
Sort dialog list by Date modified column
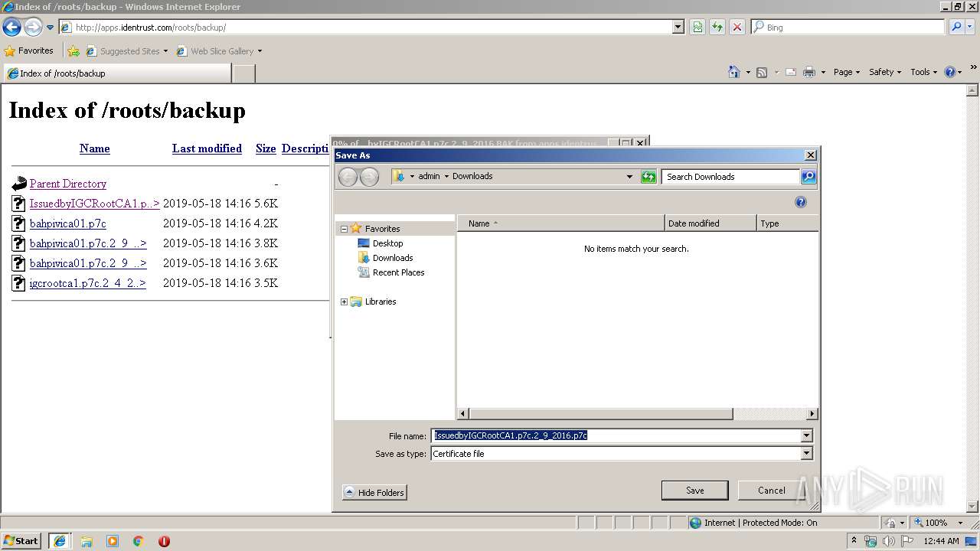click(710, 223)
